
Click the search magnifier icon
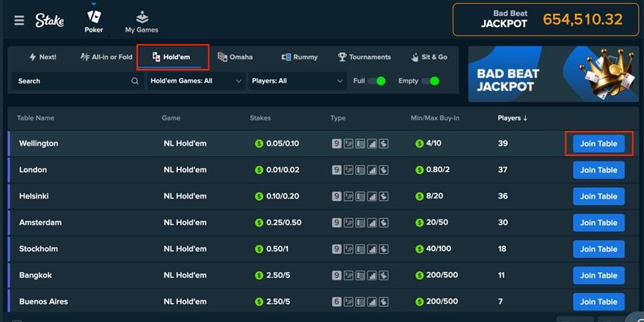click(x=135, y=81)
